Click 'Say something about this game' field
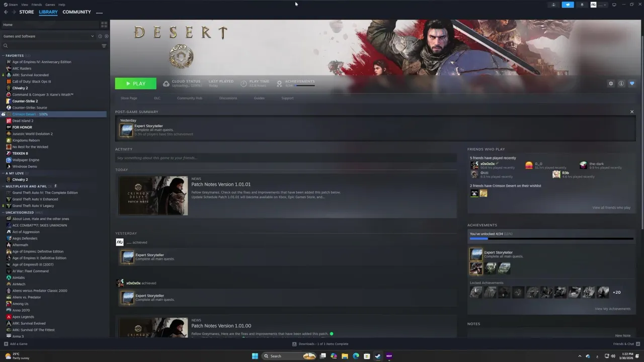The height and width of the screenshot is (362, 644). (x=286, y=158)
